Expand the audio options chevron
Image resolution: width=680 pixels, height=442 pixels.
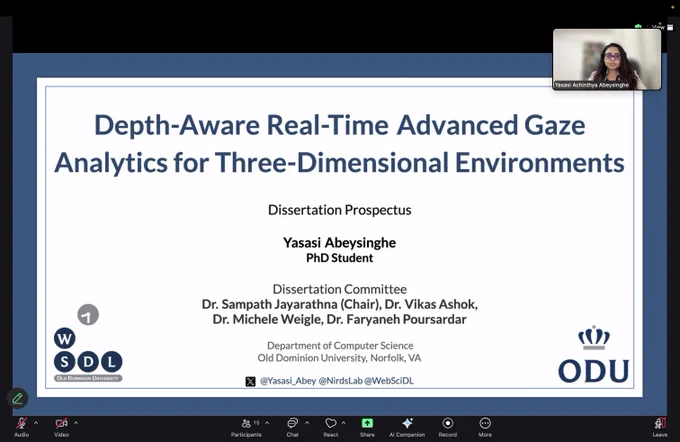[x=36, y=423]
